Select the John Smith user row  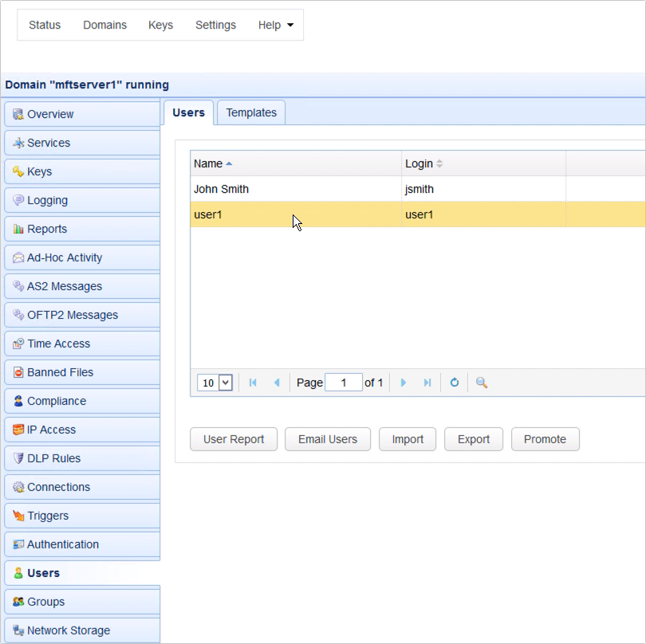coord(295,189)
